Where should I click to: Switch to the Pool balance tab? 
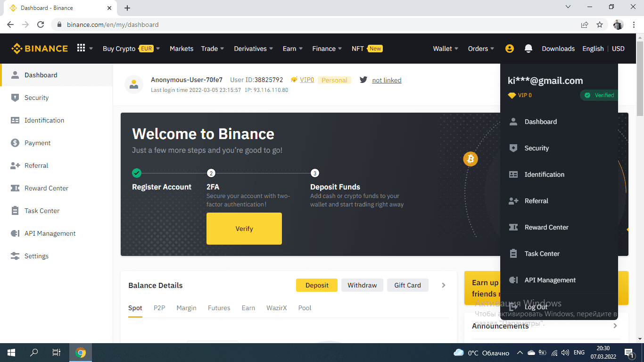305,308
